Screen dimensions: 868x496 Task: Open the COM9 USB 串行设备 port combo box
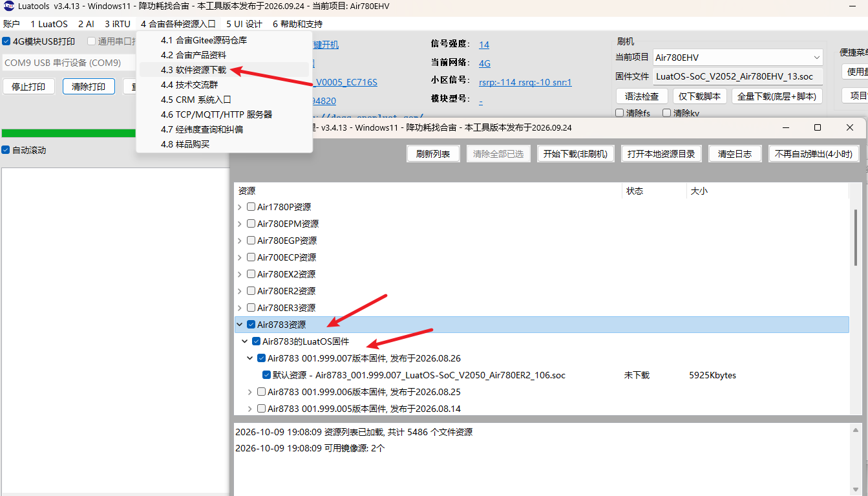coord(67,63)
